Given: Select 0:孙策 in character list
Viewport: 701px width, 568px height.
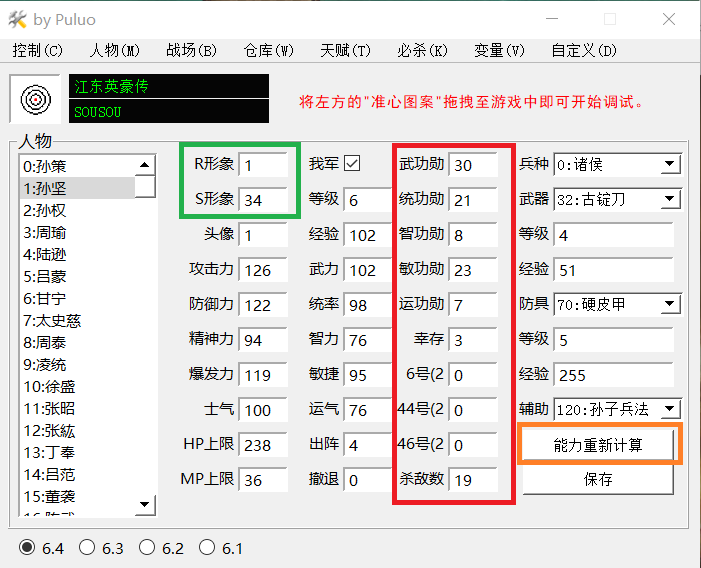Looking at the screenshot, I should point(77,166).
